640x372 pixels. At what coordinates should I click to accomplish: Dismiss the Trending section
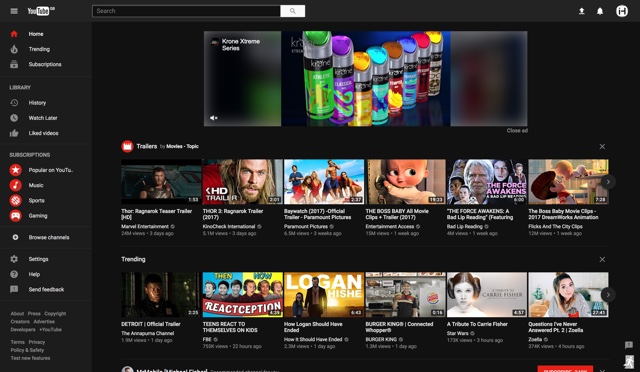pyautogui.click(x=602, y=259)
